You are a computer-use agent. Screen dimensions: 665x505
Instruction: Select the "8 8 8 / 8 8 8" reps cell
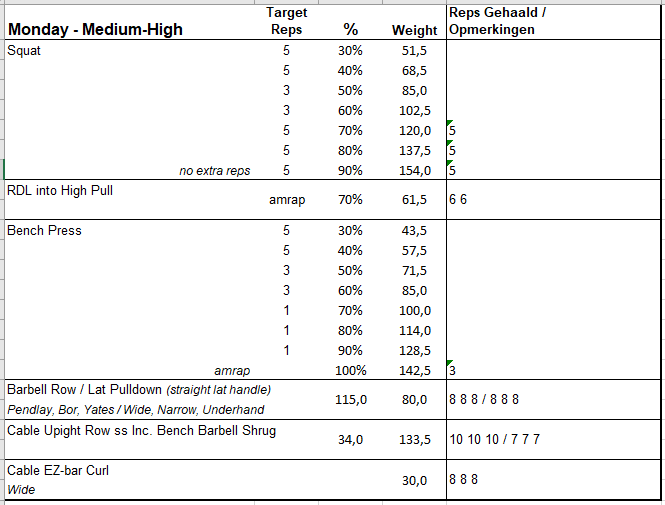(x=484, y=400)
